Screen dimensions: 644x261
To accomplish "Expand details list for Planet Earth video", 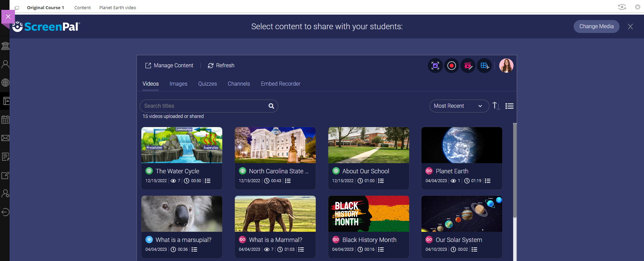I will (488, 181).
